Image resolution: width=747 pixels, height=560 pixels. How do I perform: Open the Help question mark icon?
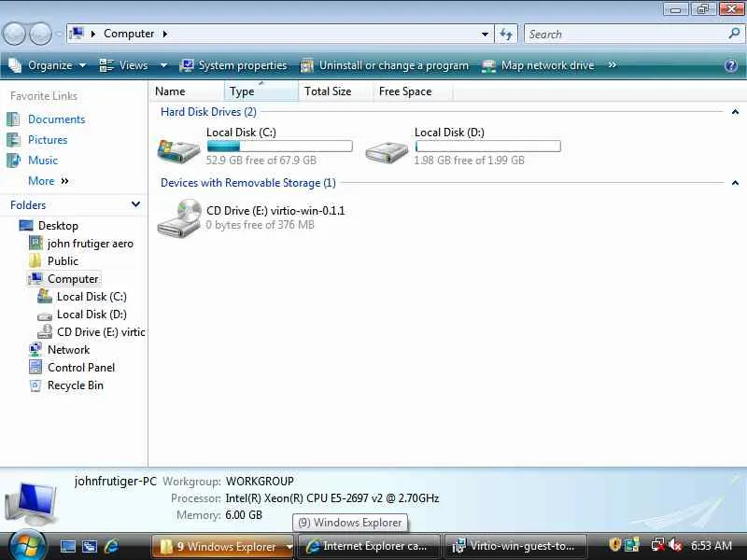click(x=731, y=65)
